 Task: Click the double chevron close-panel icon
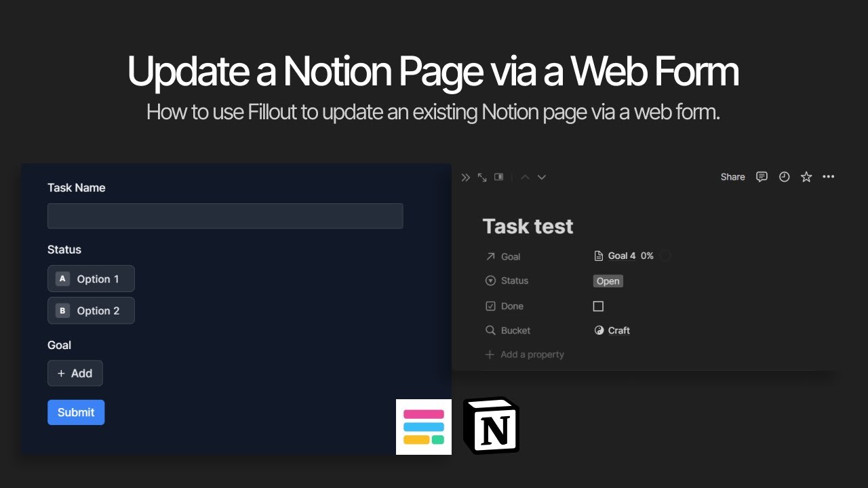(x=465, y=178)
